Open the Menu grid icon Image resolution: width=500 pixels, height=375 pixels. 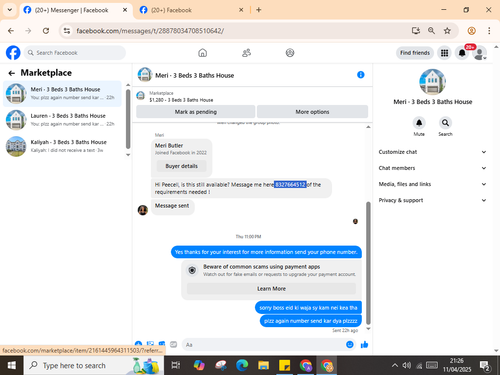pyautogui.click(x=444, y=53)
